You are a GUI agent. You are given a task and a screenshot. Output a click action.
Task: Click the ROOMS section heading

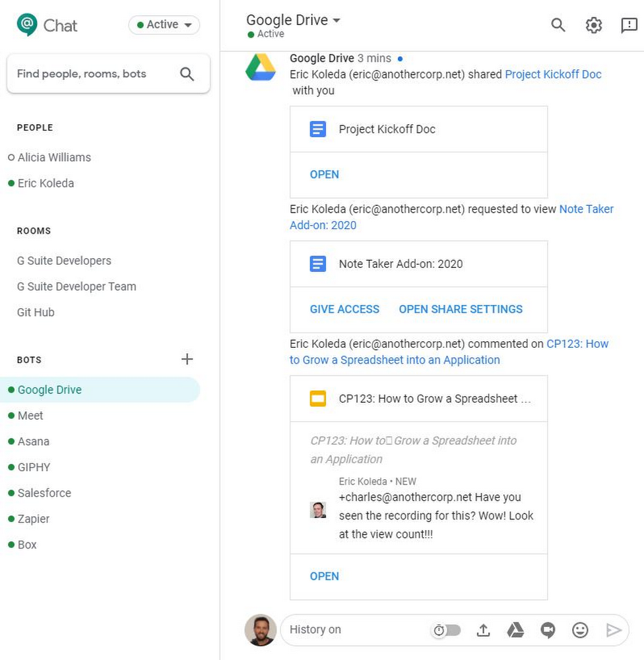[x=34, y=230]
